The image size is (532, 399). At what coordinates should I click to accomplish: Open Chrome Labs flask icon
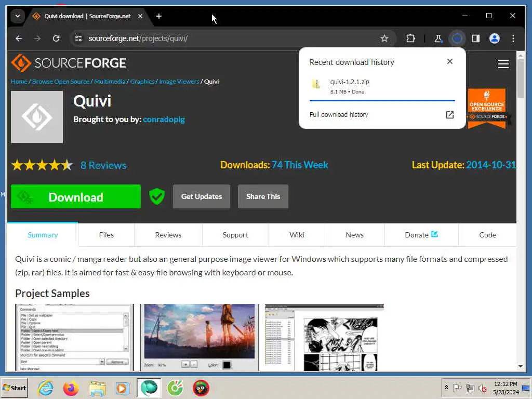(438, 38)
